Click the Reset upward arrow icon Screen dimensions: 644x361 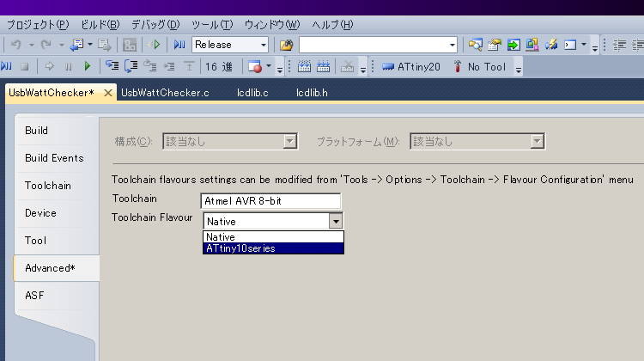189,66
